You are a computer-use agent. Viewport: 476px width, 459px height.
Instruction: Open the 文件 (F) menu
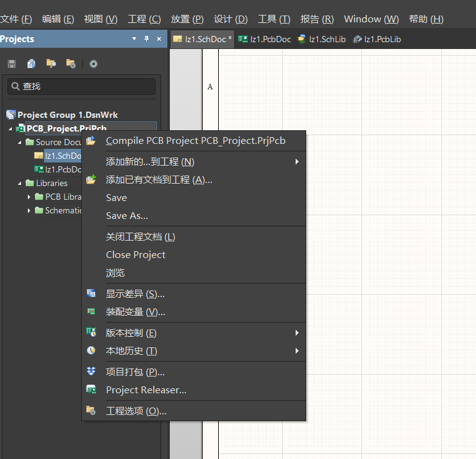(15, 19)
